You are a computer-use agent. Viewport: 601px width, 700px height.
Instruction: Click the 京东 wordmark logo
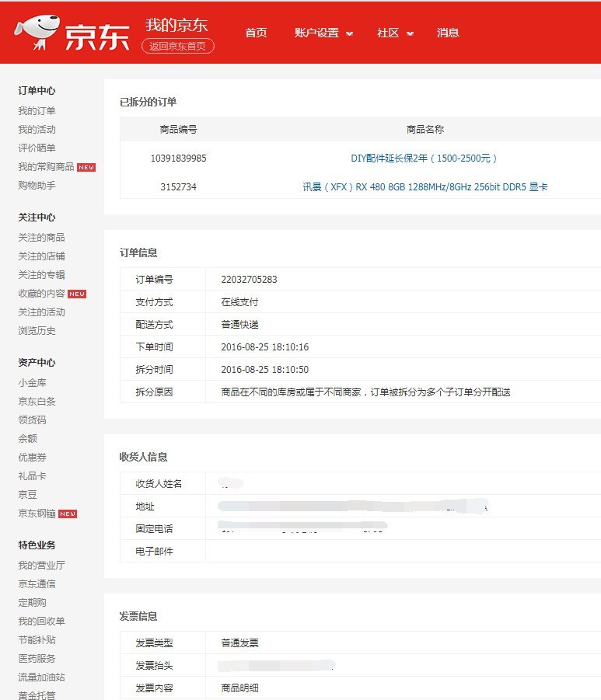(x=97, y=37)
